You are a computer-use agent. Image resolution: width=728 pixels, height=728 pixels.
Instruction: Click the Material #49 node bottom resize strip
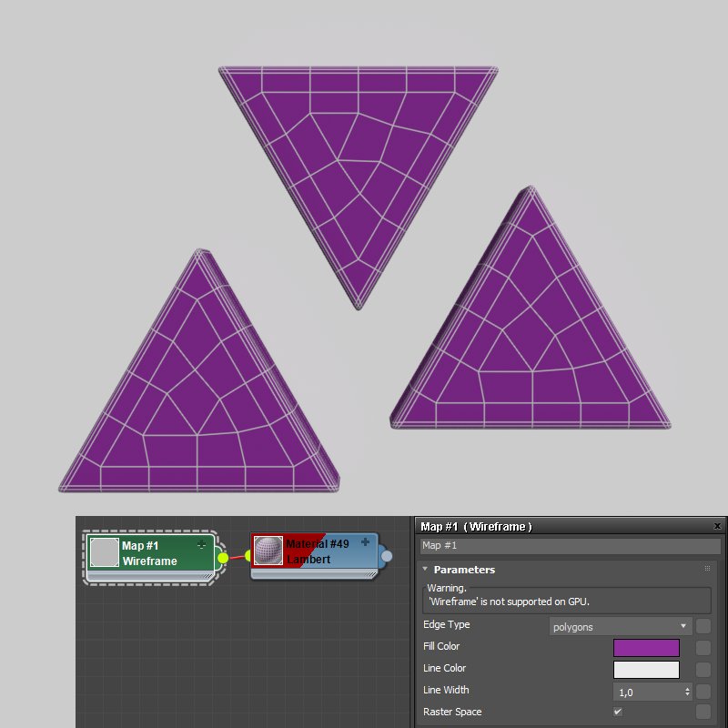coord(314,574)
